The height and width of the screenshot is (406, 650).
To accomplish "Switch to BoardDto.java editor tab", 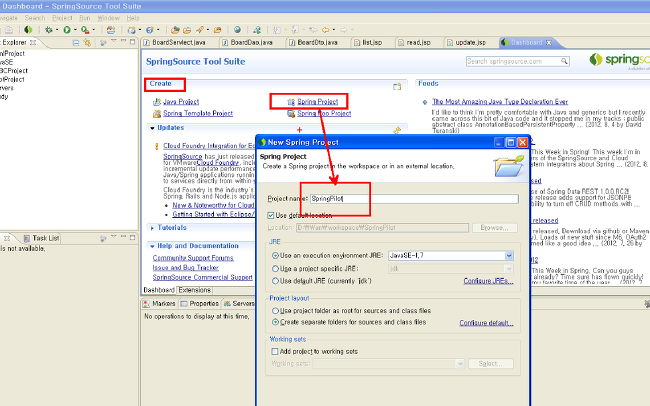I will tap(318, 42).
